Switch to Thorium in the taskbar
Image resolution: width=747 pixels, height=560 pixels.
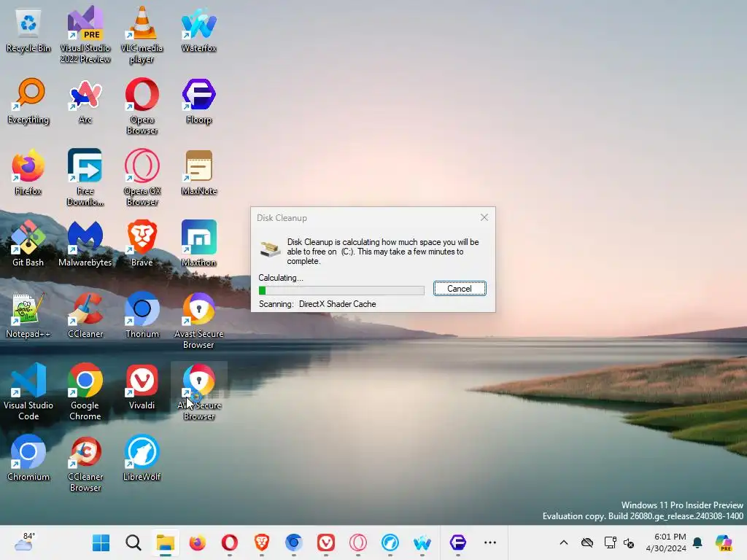[x=294, y=542]
